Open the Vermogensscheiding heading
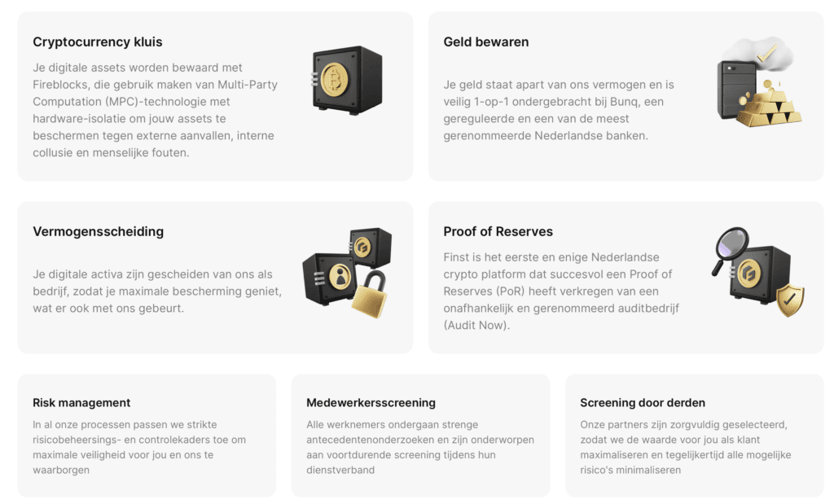The width and height of the screenshot is (834, 504). pos(99,232)
